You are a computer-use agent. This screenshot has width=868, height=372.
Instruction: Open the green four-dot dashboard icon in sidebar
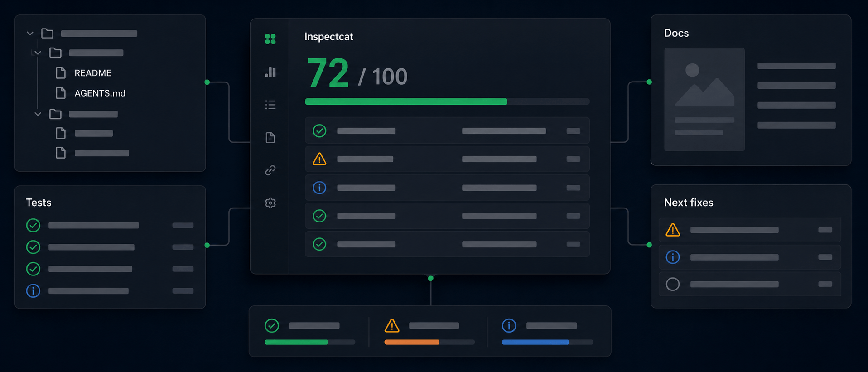pyautogui.click(x=270, y=39)
